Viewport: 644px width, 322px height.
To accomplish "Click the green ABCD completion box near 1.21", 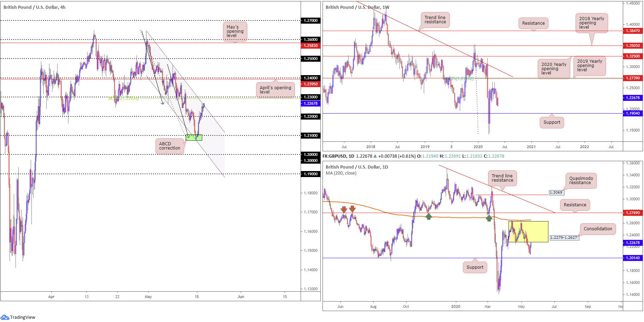I will pyautogui.click(x=194, y=138).
